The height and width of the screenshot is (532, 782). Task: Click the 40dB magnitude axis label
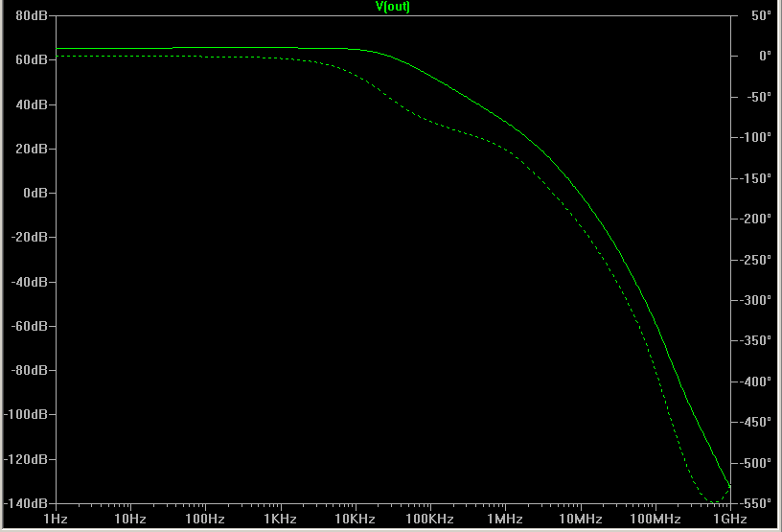(32, 104)
